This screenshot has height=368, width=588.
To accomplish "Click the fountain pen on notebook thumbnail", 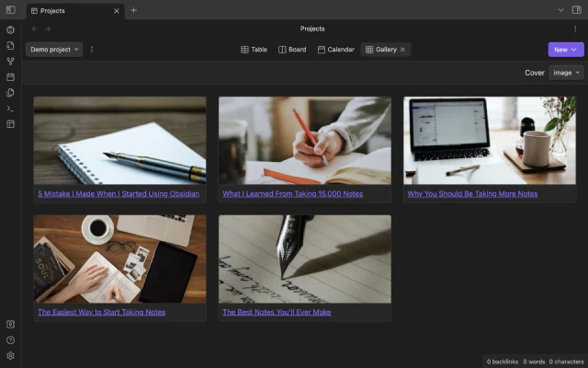I will point(119,141).
